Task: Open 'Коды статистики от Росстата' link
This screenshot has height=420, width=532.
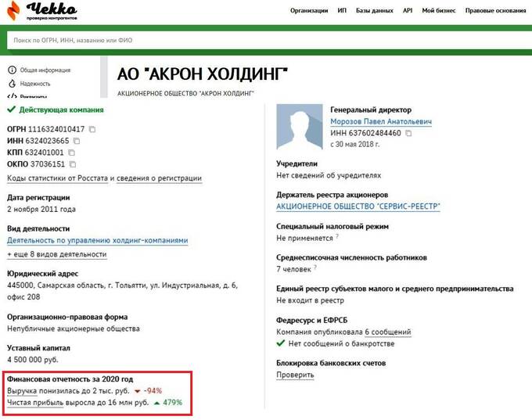Action: pos(57,178)
